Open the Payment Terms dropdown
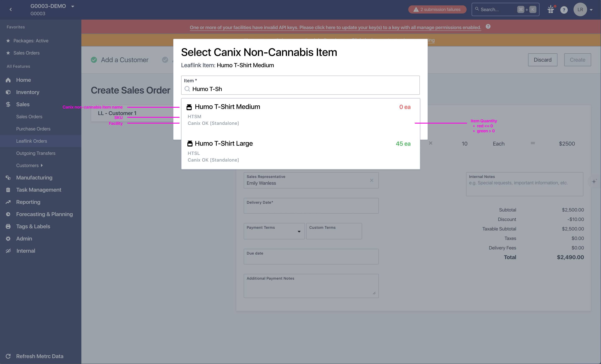 coord(274,231)
